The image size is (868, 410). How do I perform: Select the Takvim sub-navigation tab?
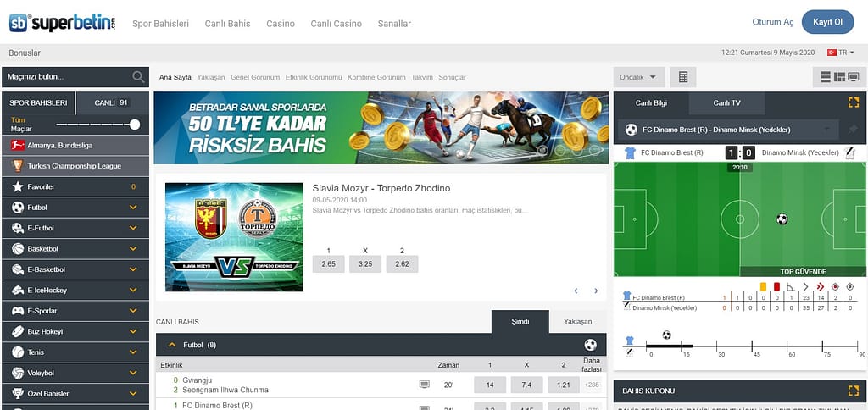pos(422,77)
